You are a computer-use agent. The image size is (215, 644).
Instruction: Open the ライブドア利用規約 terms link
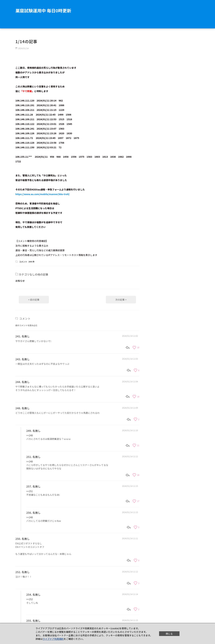[53, 639]
